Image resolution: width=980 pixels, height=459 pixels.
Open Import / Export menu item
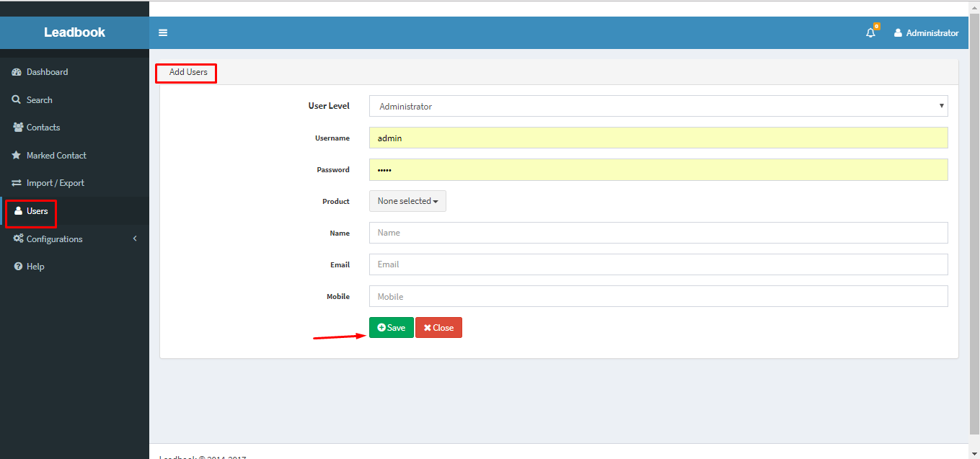tap(74, 183)
